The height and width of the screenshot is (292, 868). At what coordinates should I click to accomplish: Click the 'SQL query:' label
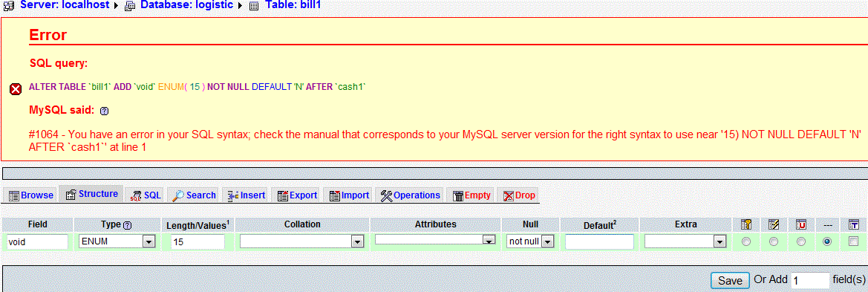tap(59, 63)
